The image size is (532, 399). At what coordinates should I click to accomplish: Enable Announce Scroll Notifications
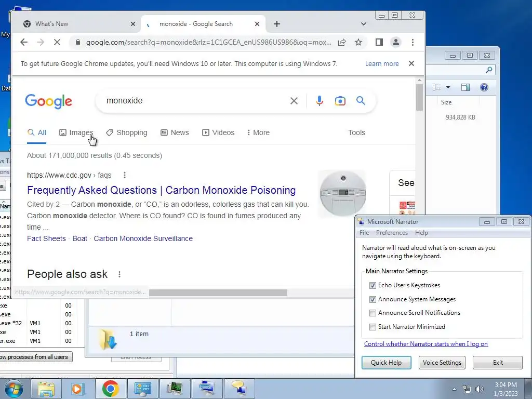373,313
